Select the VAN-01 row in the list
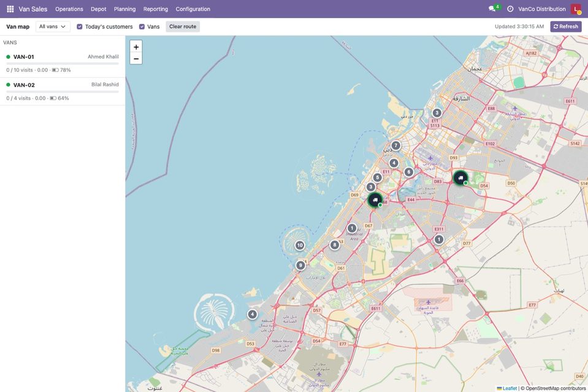This screenshot has height=392, width=588. pos(63,63)
